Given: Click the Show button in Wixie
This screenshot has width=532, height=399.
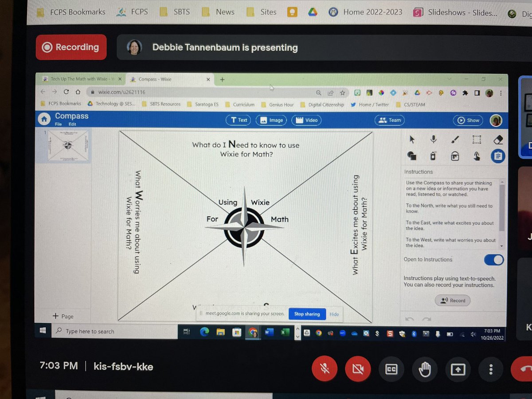Looking at the screenshot, I should (468, 120).
